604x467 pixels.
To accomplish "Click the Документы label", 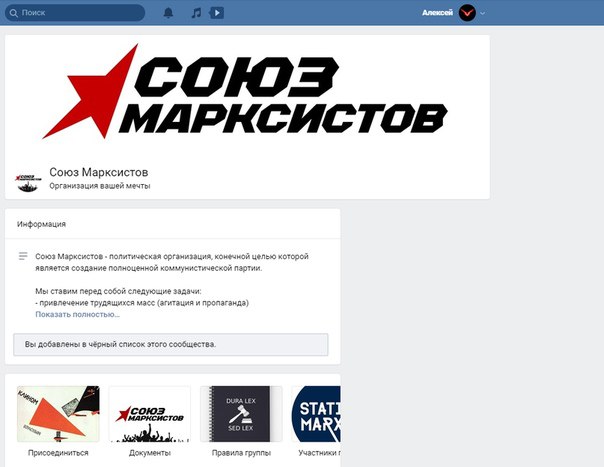I will coord(149,453).
